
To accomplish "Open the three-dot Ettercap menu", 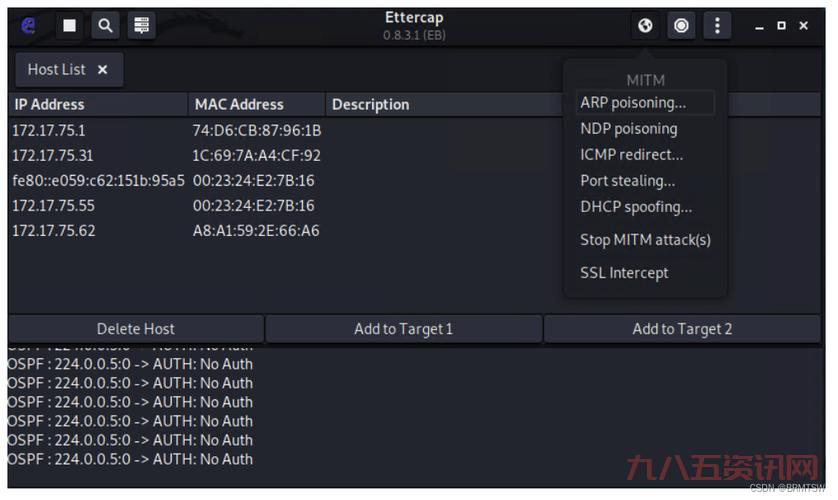I will click(x=717, y=25).
